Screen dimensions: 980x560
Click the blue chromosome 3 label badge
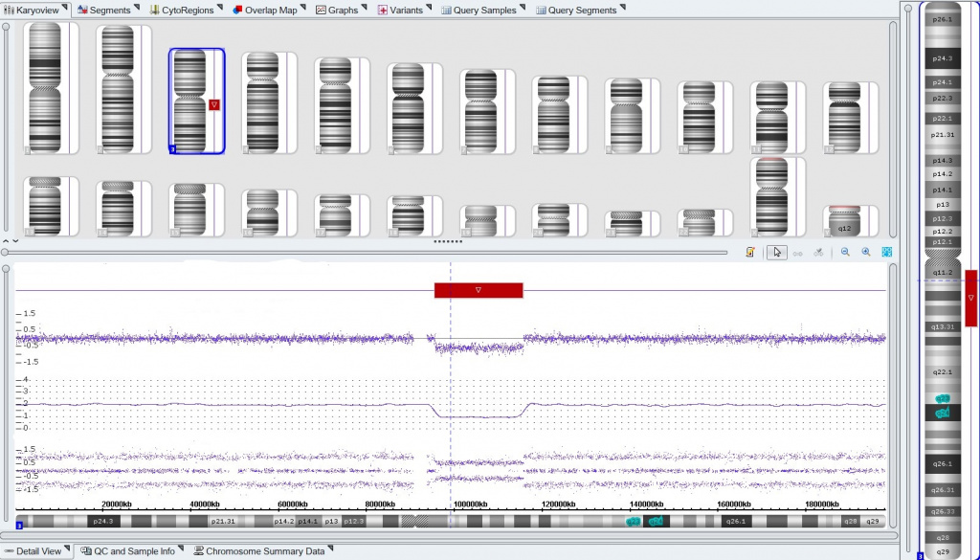tap(172, 149)
